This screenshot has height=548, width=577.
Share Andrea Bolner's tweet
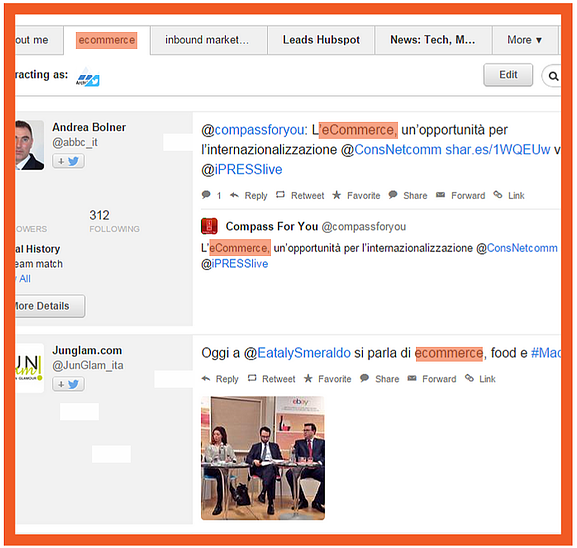pyautogui.click(x=415, y=195)
